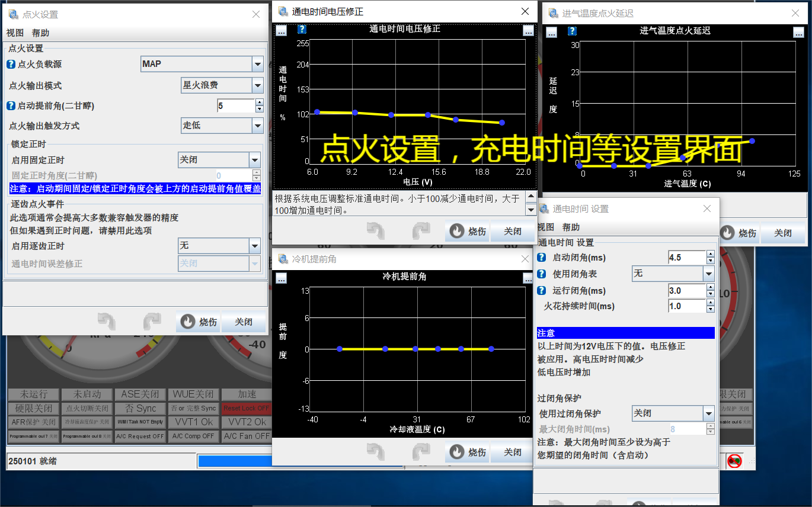Screen dimensions: 812x507
Task: Increase 启动提前角 value with up arrow
Action: [x=259, y=102]
